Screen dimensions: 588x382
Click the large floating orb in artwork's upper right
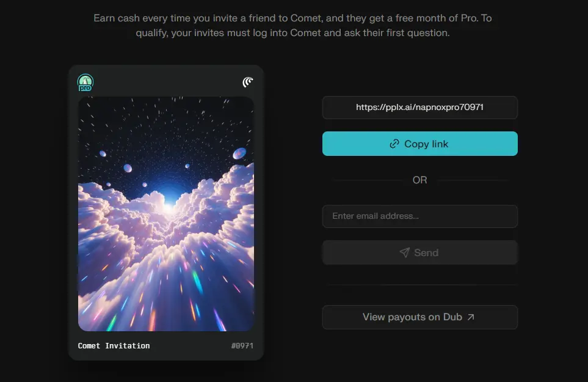click(239, 153)
